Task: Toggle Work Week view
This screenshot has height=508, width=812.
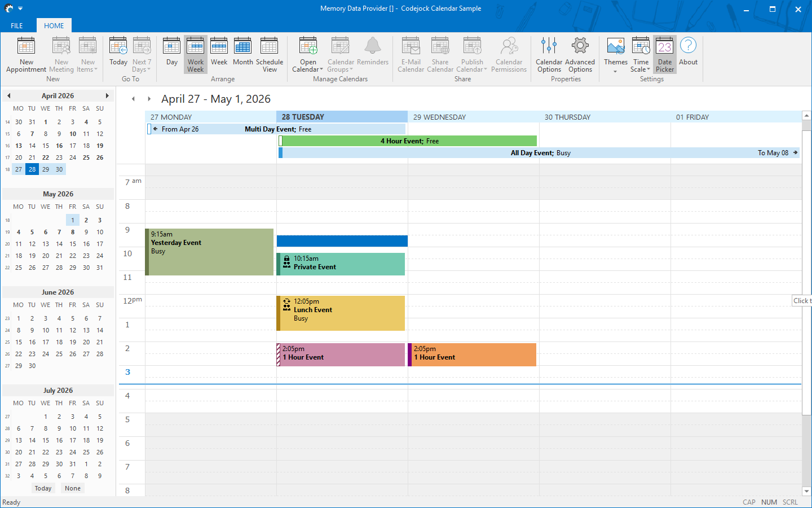Action: point(195,54)
